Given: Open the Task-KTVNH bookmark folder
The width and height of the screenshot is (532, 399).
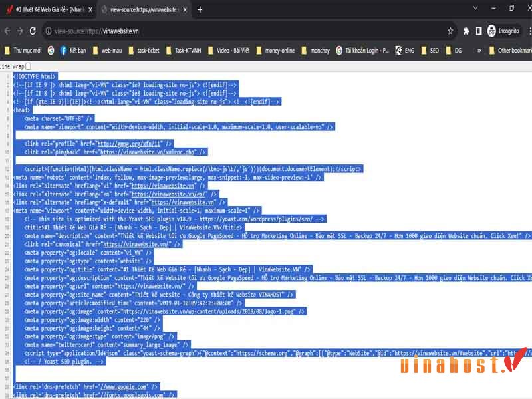Looking at the screenshot, I should pos(184,51).
